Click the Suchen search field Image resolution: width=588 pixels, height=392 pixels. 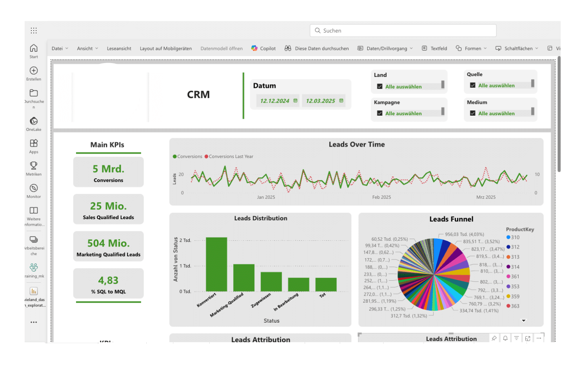(x=403, y=30)
